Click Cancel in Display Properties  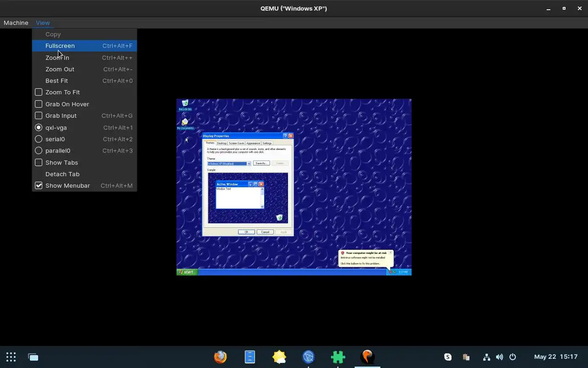pos(265,232)
